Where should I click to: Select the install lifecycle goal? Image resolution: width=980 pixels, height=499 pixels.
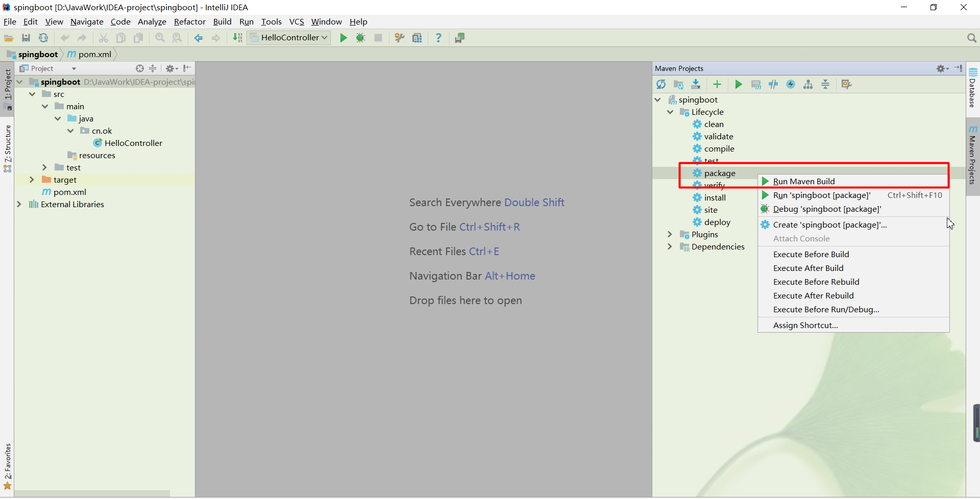click(715, 197)
